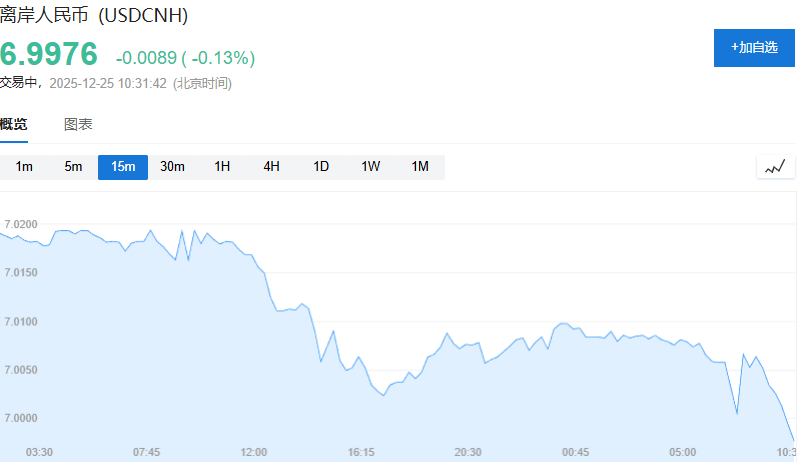Click the 20:30 time axis label
The image size is (798, 462).
click(x=468, y=452)
